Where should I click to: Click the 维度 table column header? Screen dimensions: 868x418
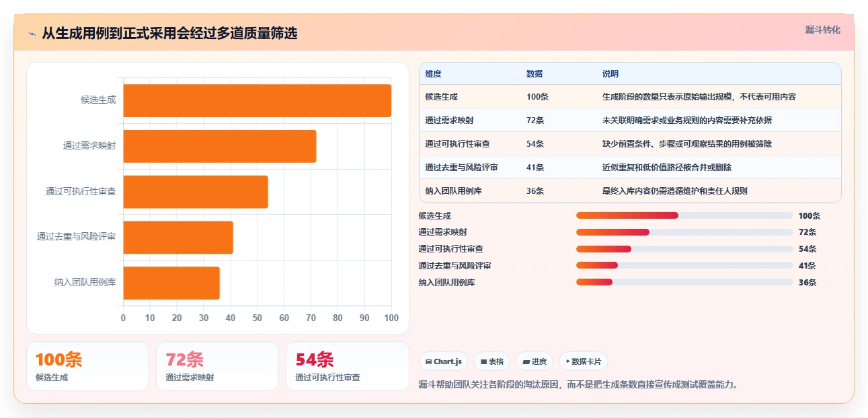click(x=434, y=73)
